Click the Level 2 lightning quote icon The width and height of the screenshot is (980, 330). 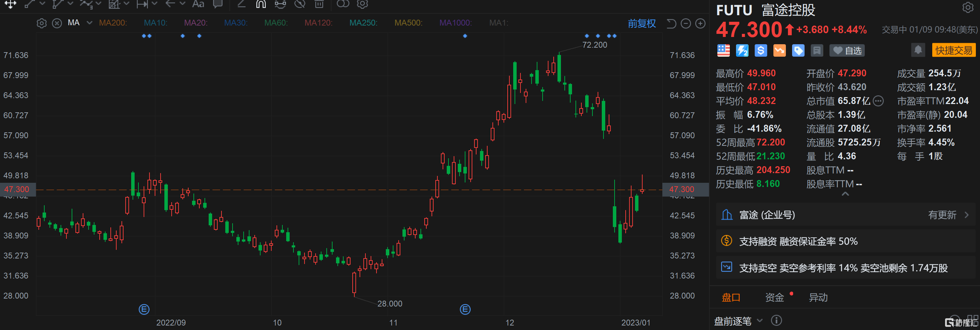click(x=742, y=50)
